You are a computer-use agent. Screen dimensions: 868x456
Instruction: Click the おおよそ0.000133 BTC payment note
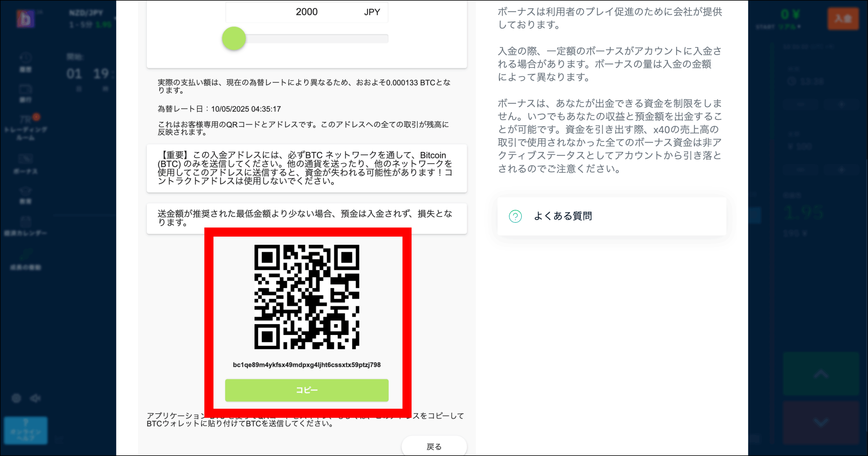[x=304, y=86]
